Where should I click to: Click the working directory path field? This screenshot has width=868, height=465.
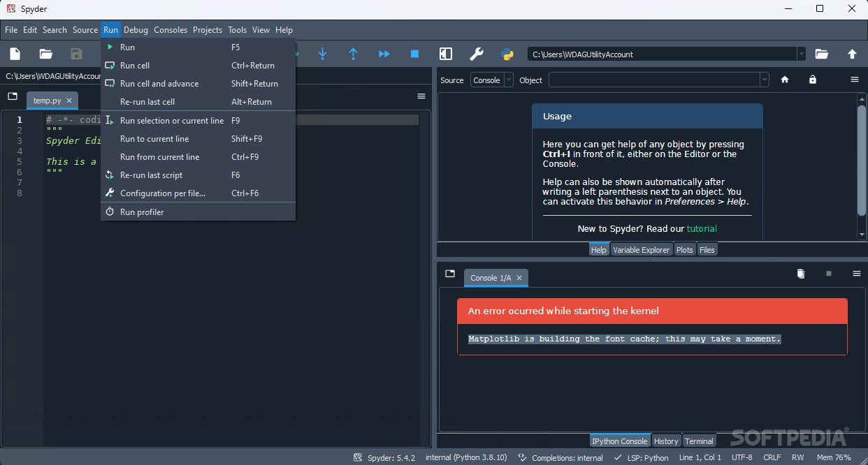tap(662, 54)
